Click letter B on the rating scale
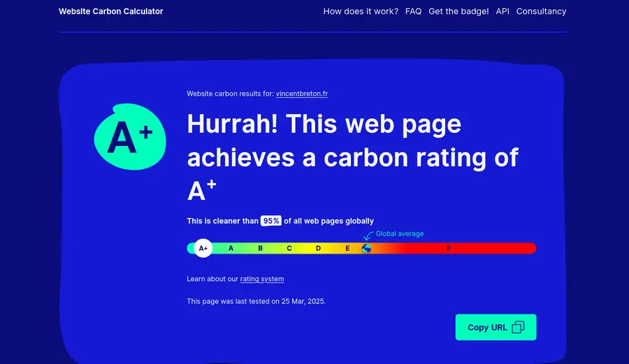The height and width of the screenshot is (364, 629). pyautogui.click(x=261, y=249)
